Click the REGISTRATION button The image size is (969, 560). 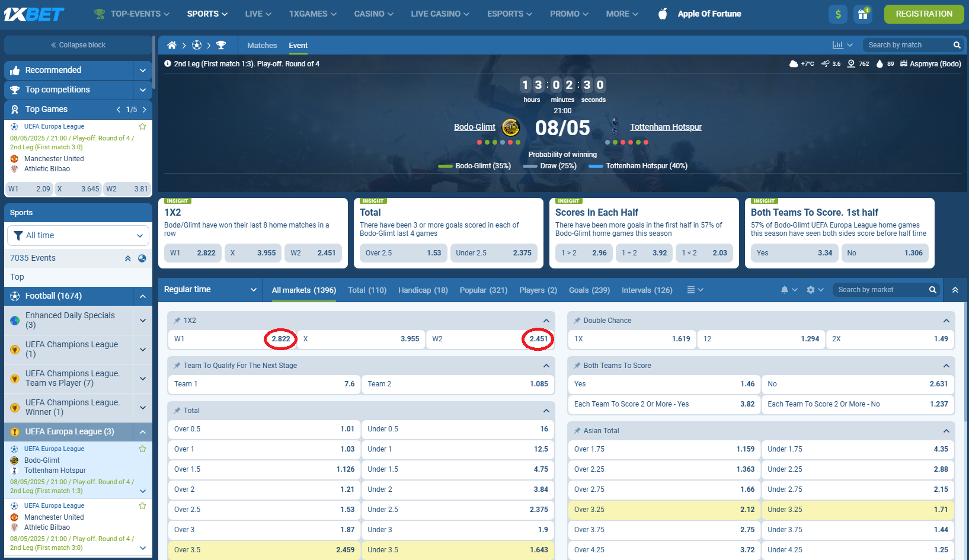coord(924,14)
